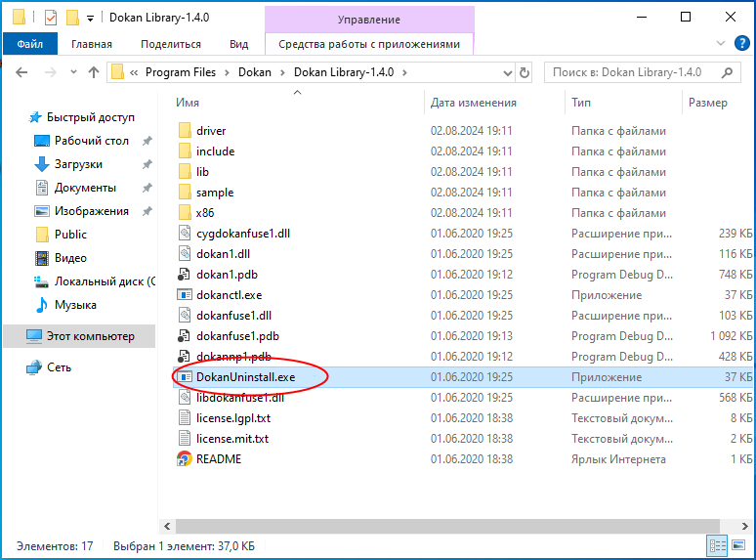Click Program Files in address path
Screen dimensions: 756x560
point(181,72)
